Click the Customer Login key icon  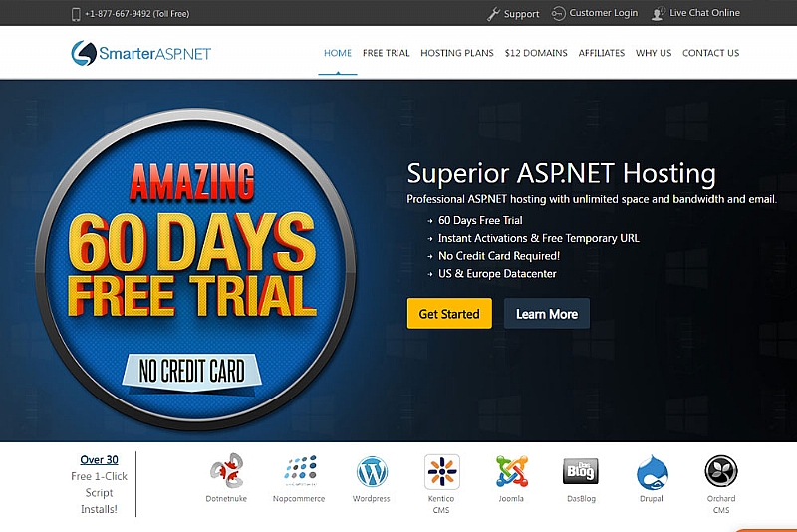[558, 13]
